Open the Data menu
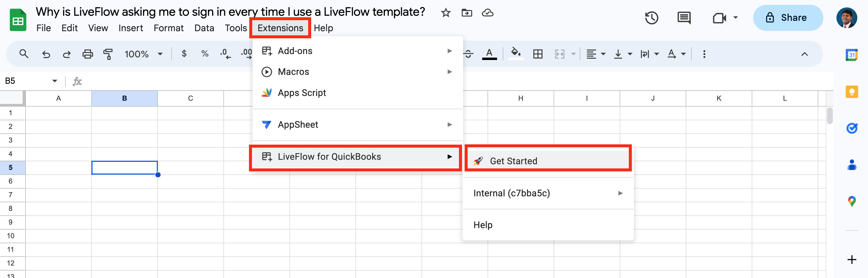Screen dimensions: 868x278 coord(204,28)
